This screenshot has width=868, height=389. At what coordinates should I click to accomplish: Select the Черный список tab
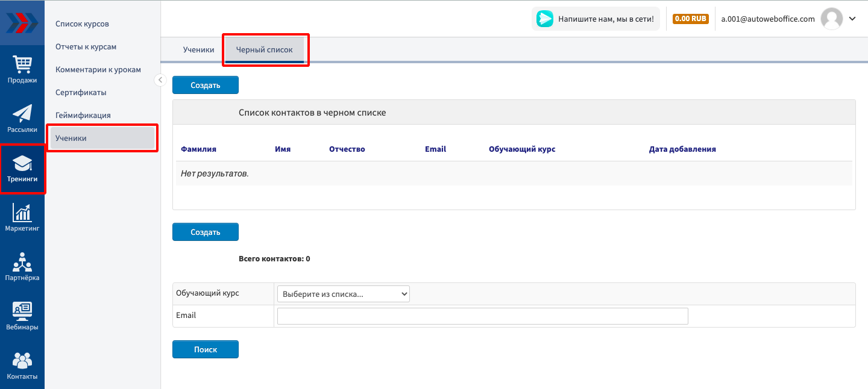265,50
